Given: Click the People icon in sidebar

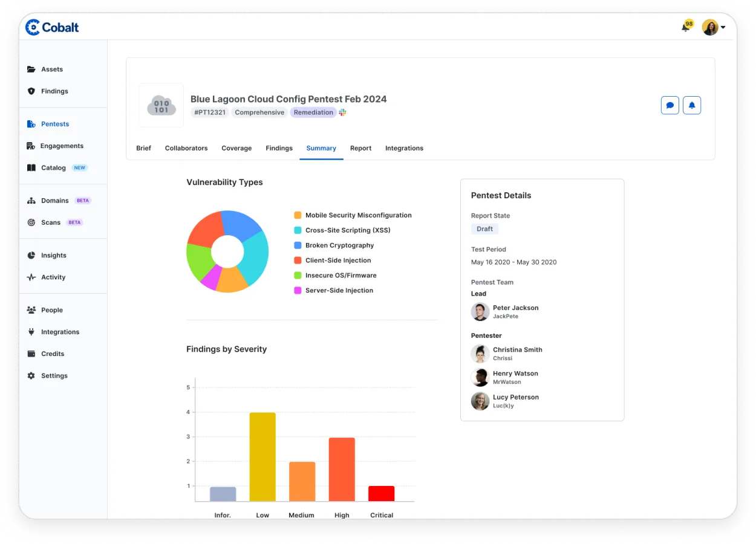Looking at the screenshot, I should click(31, 310).
